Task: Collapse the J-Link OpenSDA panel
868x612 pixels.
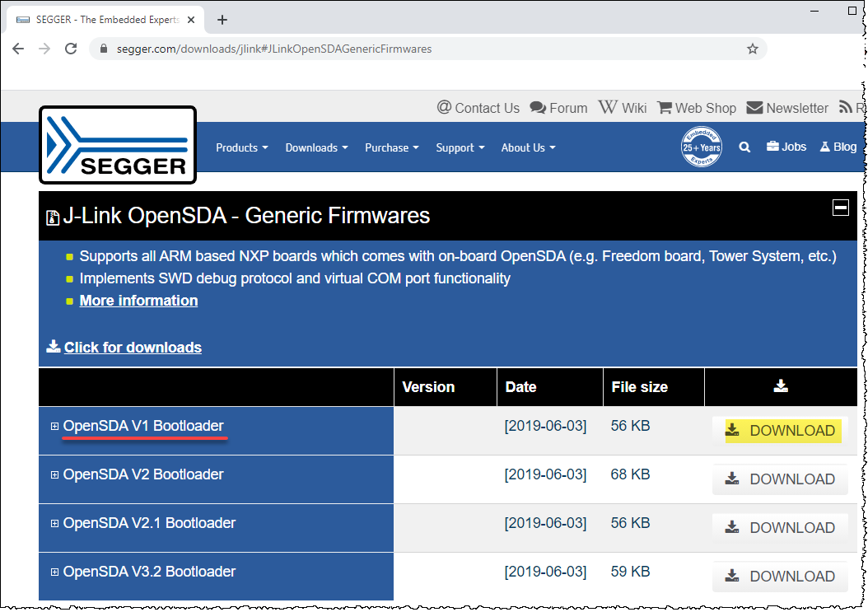Action: pyautogui.click(x=841, y=208)
